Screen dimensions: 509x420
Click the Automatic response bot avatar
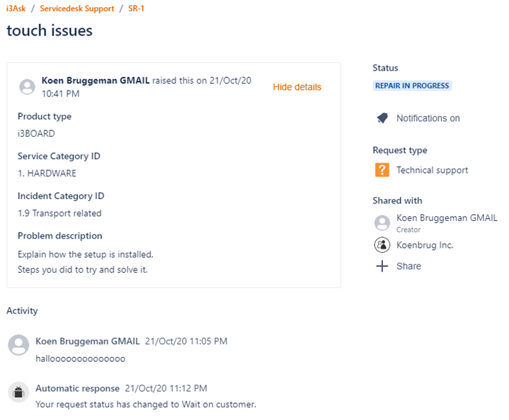[x=18, y=392]
